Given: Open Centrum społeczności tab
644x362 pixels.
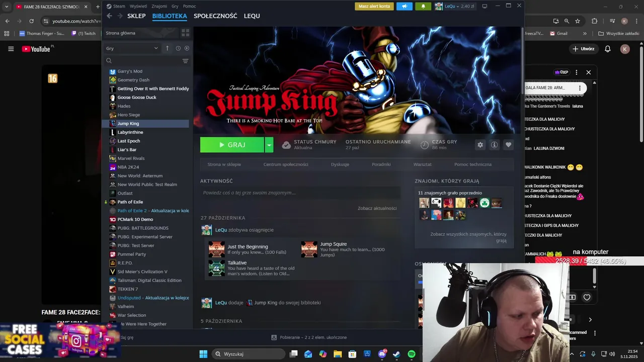Looking at the screenshot, I should pyautogui.click(x=286, y=164).
